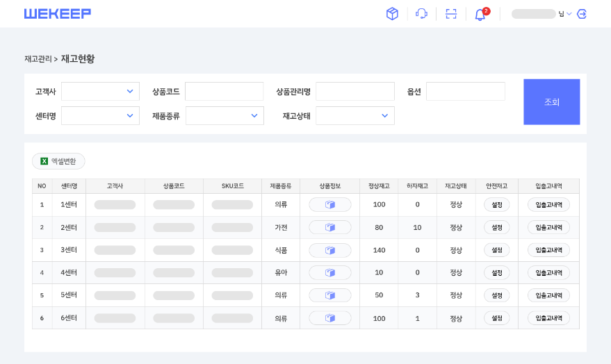The image size is (611, 364).
Task: Open product info box icon for 5센터
Action: (x=330, y=295)
